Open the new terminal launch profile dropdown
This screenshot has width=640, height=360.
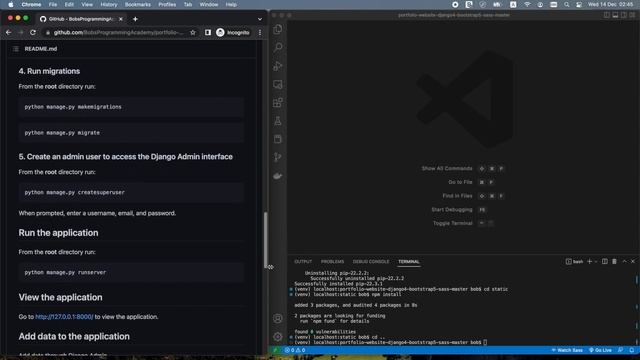(x=596, y=262)
